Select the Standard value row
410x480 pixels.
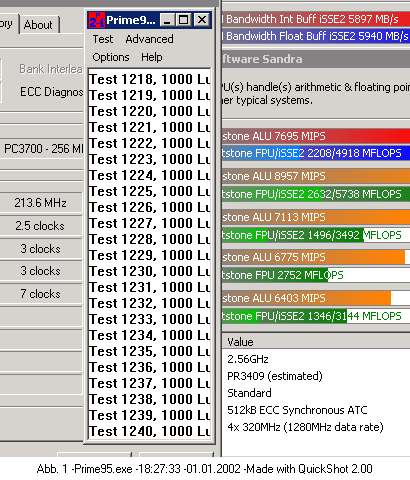[249, 393]
